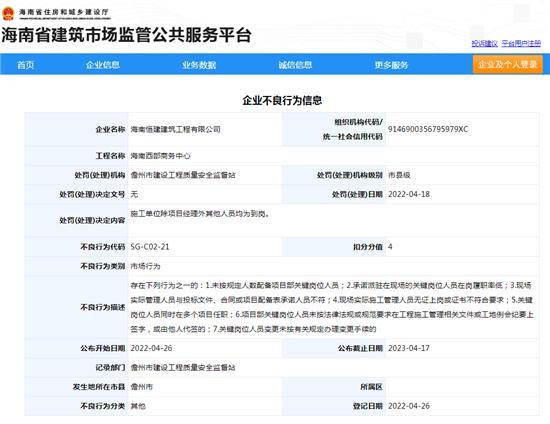
Task: Select penalty date 2022-04-18
Action: coord(409,194)
